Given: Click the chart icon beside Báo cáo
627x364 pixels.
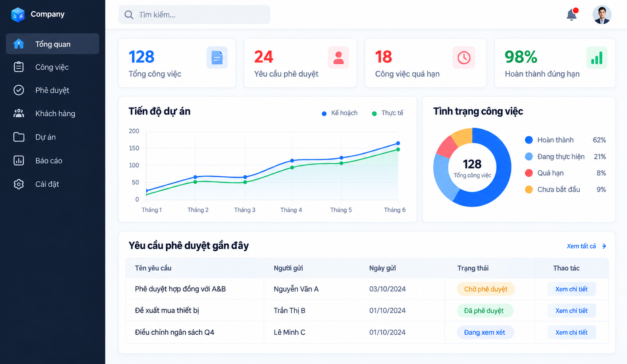Looking at the screenshot, I should pyautogui.click(x=19, y=161).
